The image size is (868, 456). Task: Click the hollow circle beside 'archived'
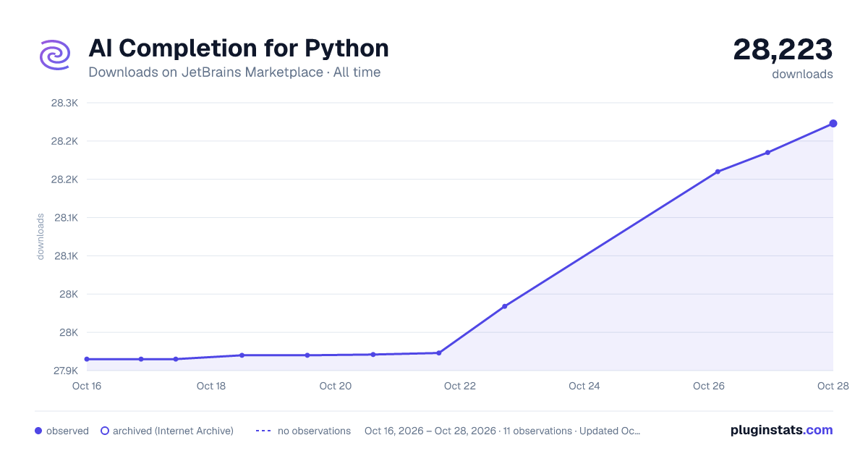click(104, 431)
